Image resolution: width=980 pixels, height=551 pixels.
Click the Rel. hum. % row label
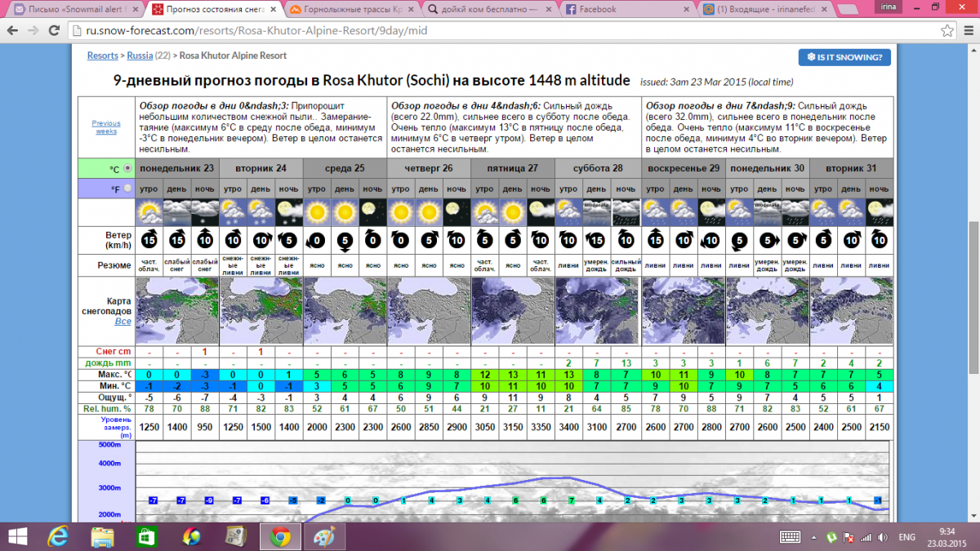106,408
